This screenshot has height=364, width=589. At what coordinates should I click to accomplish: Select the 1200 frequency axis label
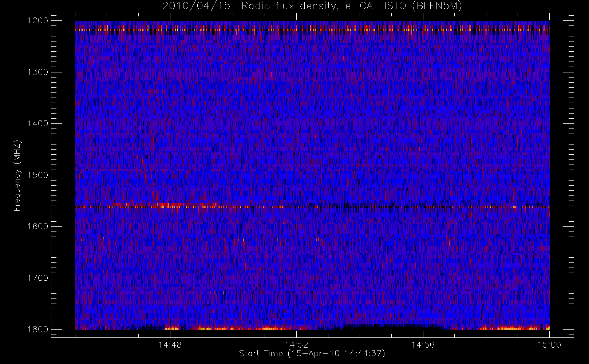click(x=38, y=21)
